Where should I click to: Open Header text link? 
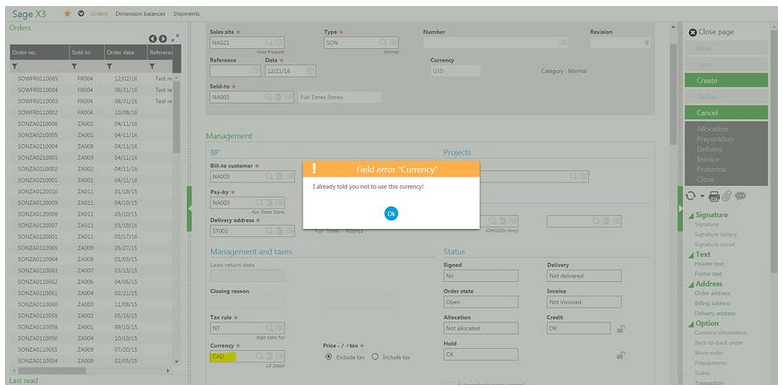(x=709, y=264)
